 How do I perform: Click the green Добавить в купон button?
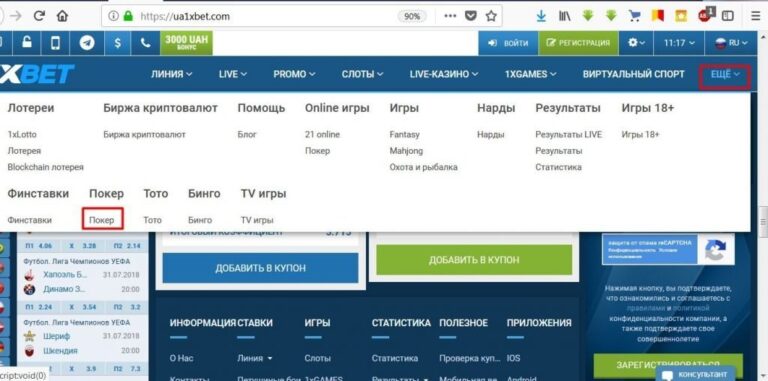pos(474,260)
